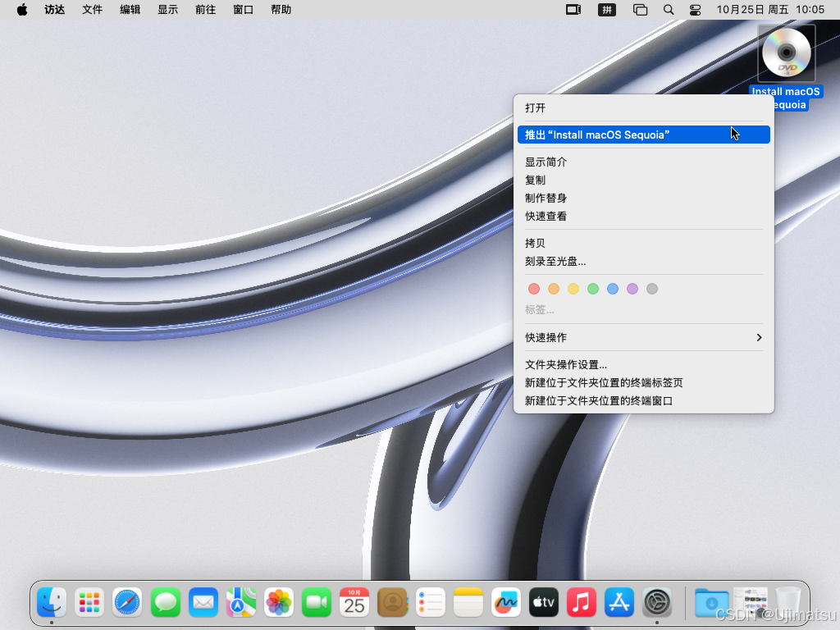Select 新建位于文件夹位置的终端窗口
The image size is (840, 630).
point(643,401)
